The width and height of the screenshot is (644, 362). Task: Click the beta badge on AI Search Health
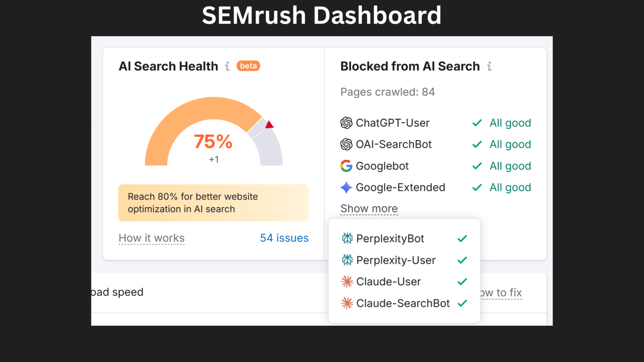pyautogui.click(x=248, y=66)
